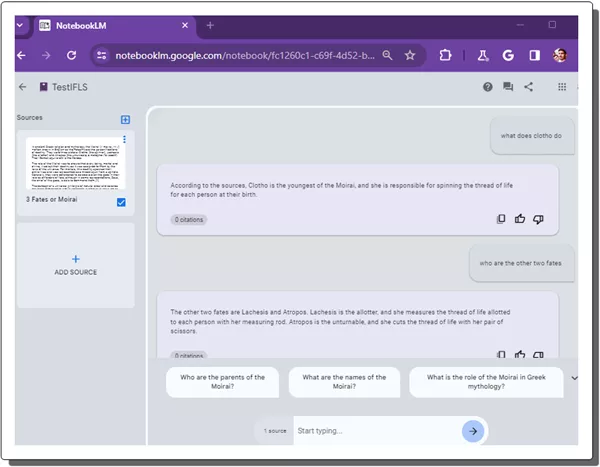Screen dimensions: 600x467
Task: Click the ADD SOURCE card
Action: coord(76,265)
